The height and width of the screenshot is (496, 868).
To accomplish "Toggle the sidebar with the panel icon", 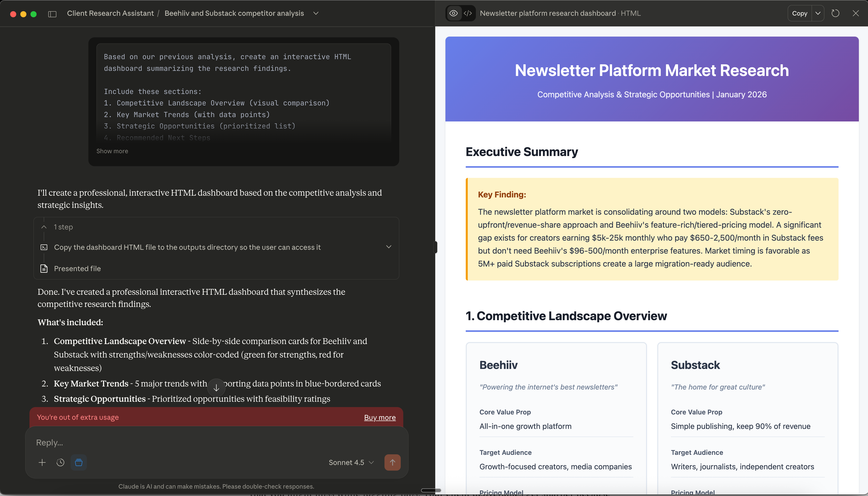I will pos(53,14).
